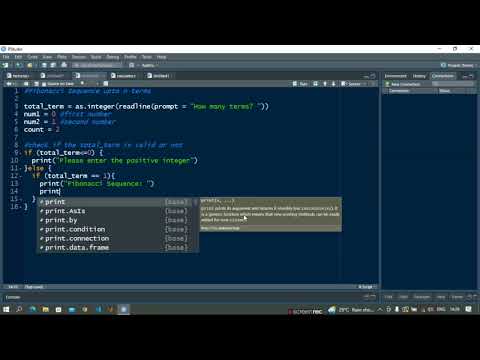Click the connections search field
This screenshot has width=480, height=360.
(454, 84)
